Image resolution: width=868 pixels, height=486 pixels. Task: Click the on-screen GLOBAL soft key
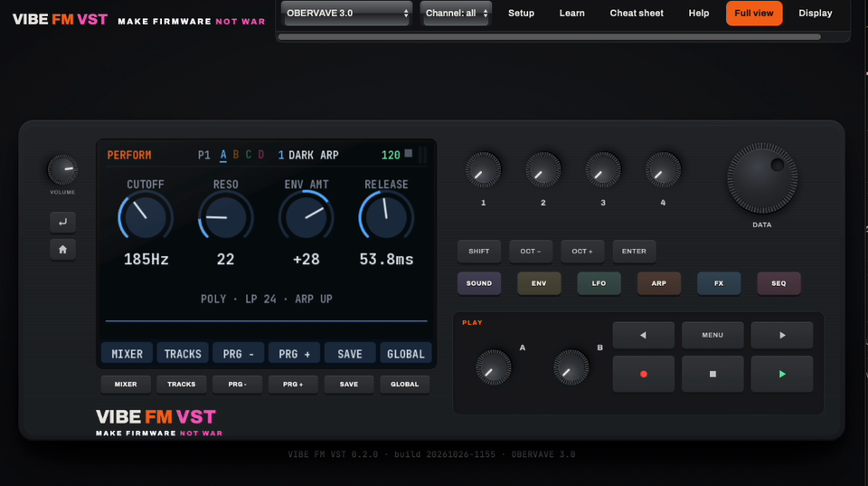[x=406, y=354]
